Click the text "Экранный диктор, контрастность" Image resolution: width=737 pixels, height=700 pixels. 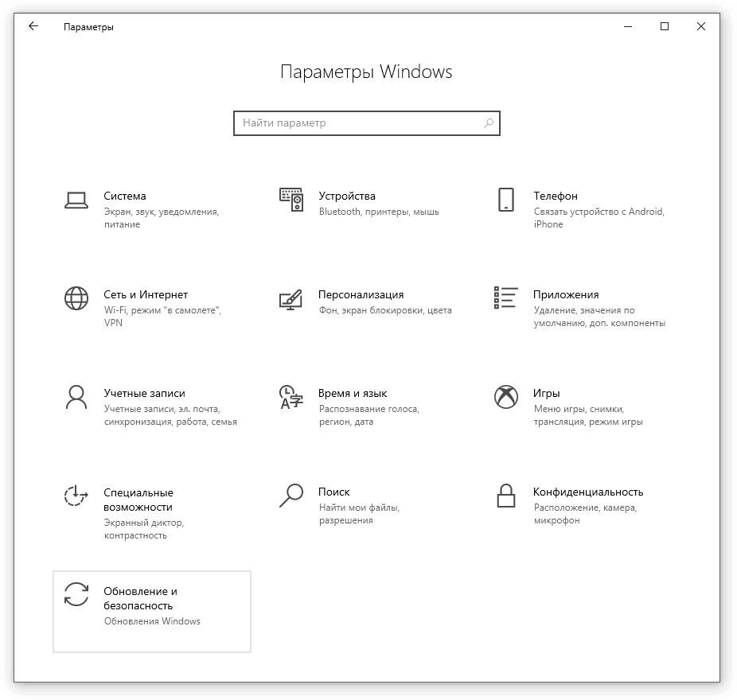click(x=144, y=529)
